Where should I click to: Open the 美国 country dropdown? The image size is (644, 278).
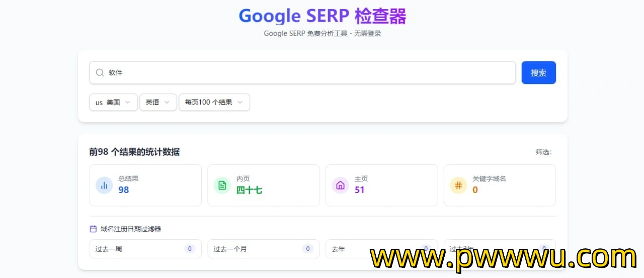click(113, 102)
